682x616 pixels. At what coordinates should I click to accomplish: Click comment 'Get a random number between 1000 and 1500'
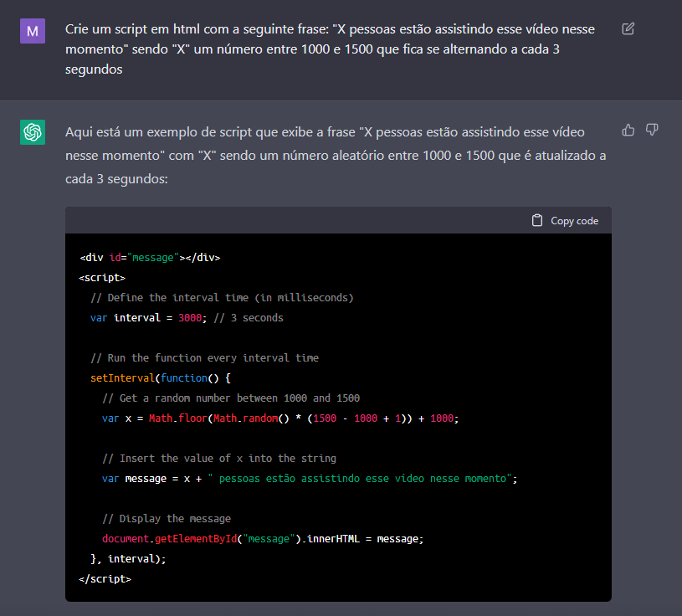[231, 398]
